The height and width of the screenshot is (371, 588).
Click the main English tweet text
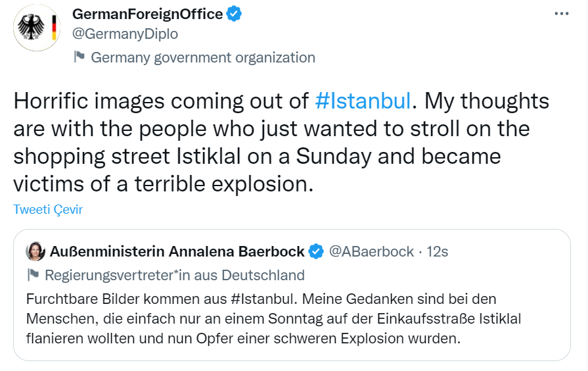click(x=281, y=142)
